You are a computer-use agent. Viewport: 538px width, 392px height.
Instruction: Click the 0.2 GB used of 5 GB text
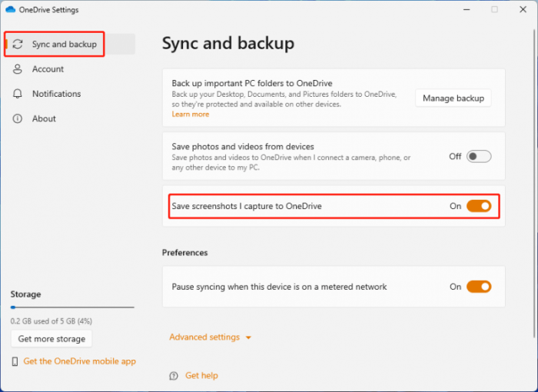point(51,321)
